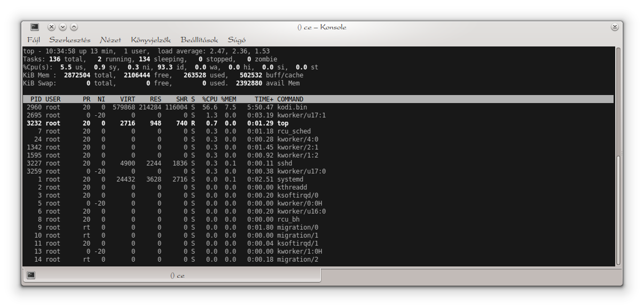The image size is (644, 307).
Task: Click the %CPU column header
Action: (x=210, y=99)
